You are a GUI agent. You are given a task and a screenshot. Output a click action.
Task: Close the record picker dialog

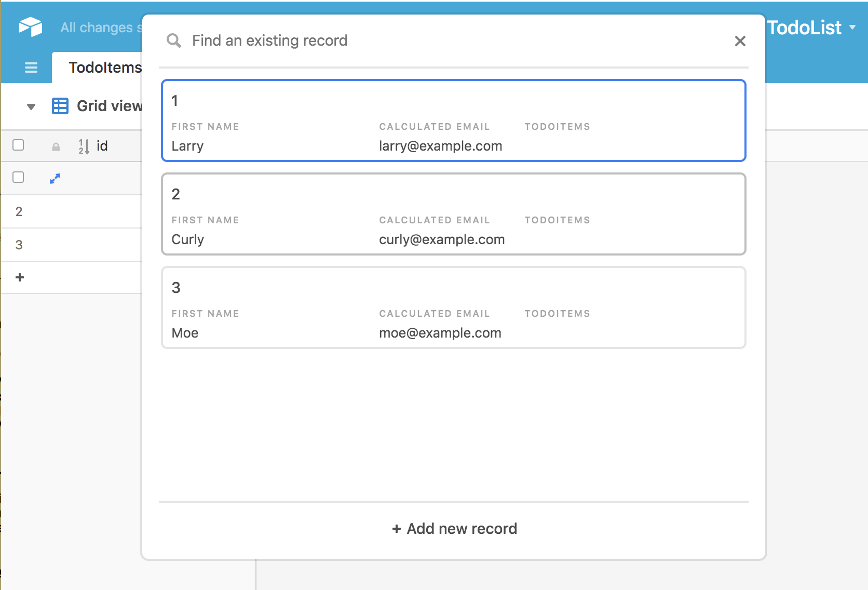pos(740,41)
